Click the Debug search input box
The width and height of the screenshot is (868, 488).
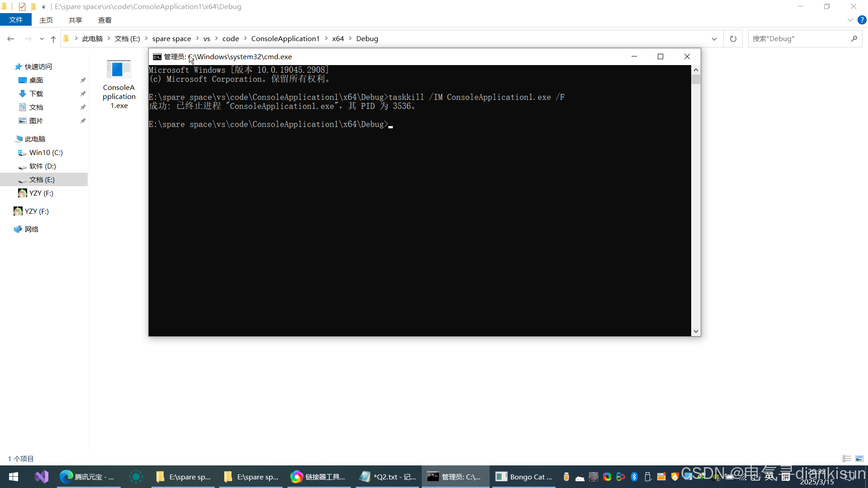[x=798, y=39]
